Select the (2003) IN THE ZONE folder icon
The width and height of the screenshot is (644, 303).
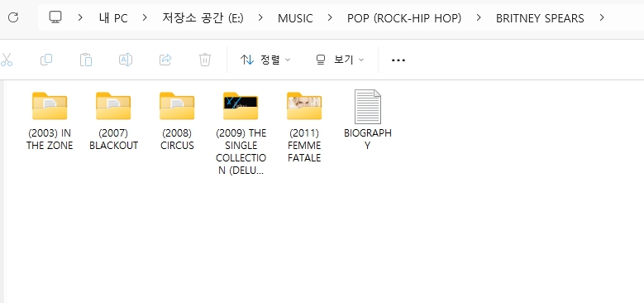[50, 106]
